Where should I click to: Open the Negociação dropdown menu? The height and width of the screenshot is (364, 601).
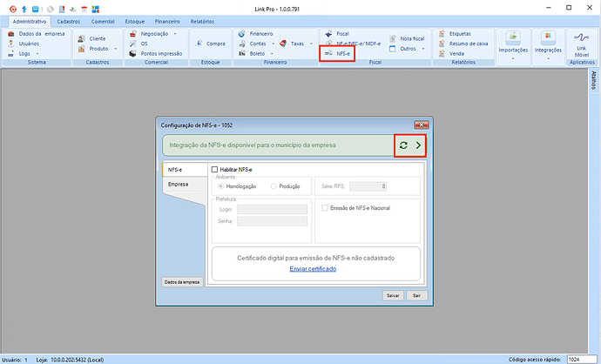pos(156,33)
